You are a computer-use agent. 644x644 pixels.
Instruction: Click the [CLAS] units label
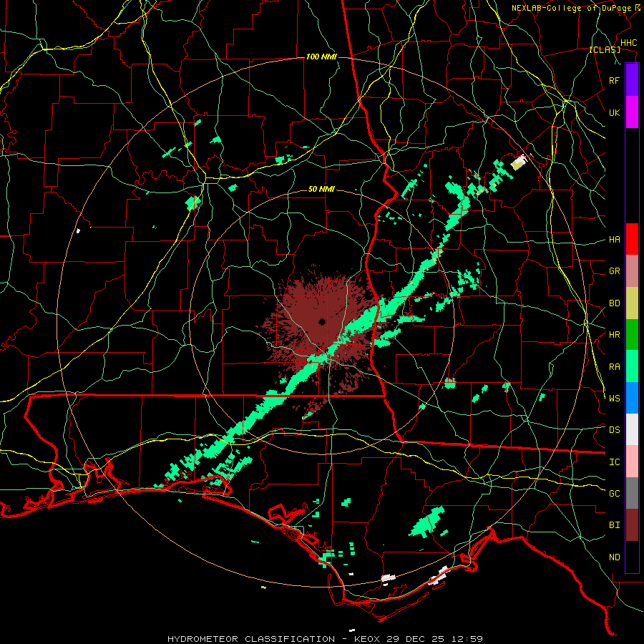[x=605, y=50]
